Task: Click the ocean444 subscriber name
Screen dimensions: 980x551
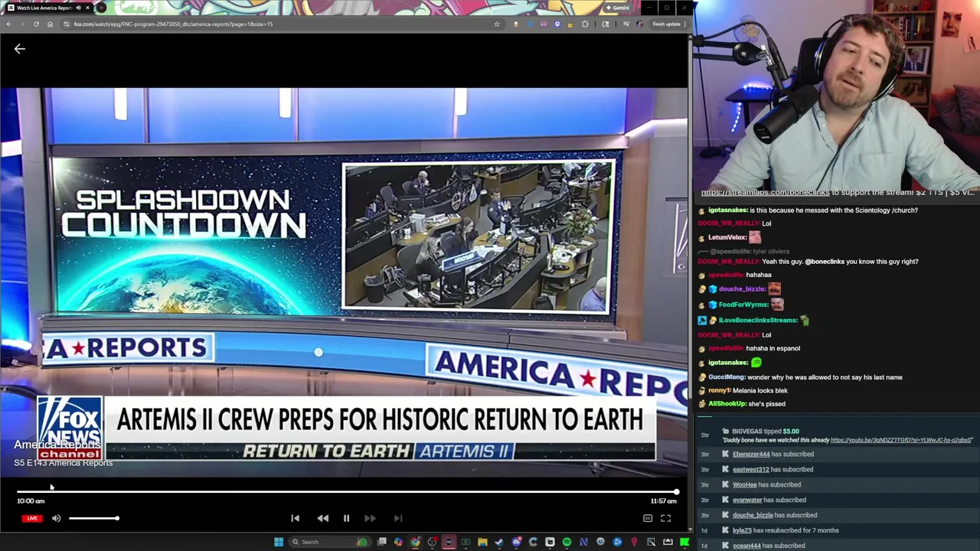Action: [x=746, y=546]
